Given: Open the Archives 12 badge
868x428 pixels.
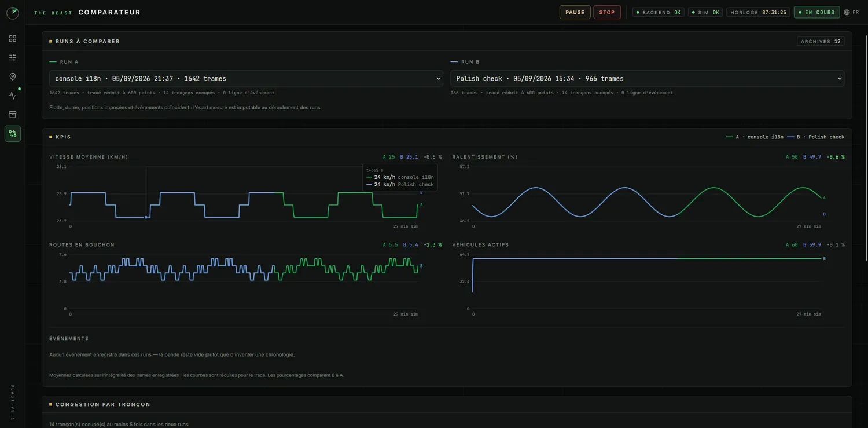Looking at the screenshot, I should click(x=821, y=41).
